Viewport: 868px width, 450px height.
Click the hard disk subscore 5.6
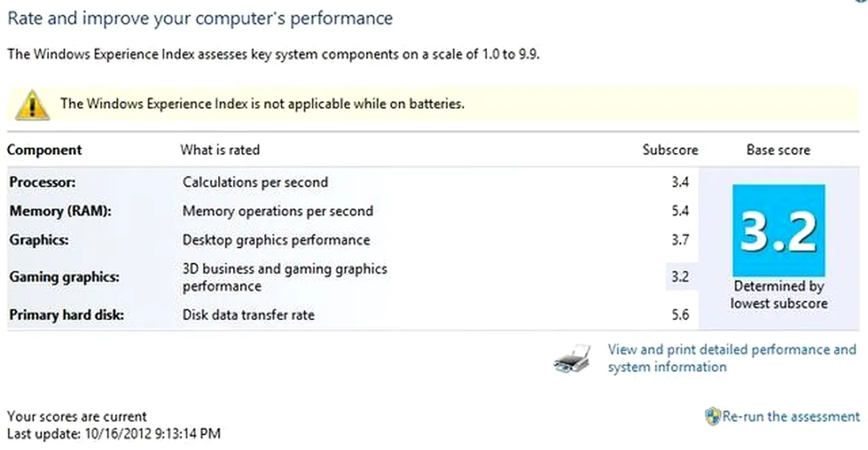pyautogui.click(x=680, y=315)
